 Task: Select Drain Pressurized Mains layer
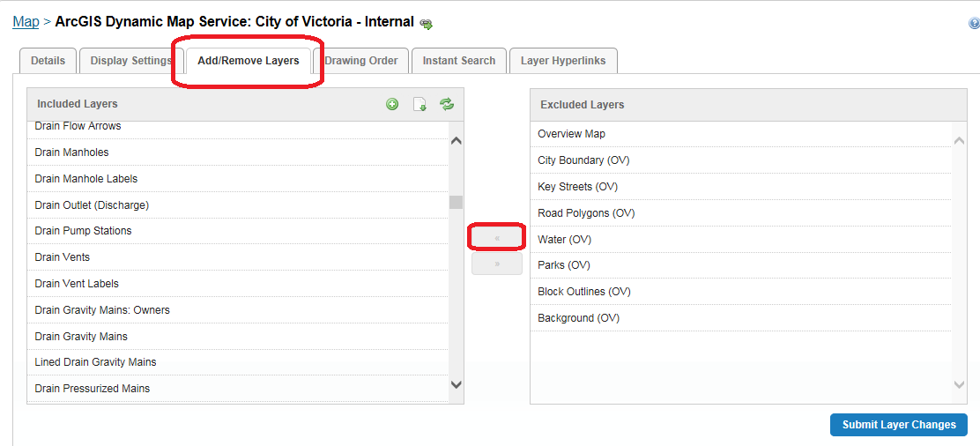pyautogui.click(x=237, y=389)
